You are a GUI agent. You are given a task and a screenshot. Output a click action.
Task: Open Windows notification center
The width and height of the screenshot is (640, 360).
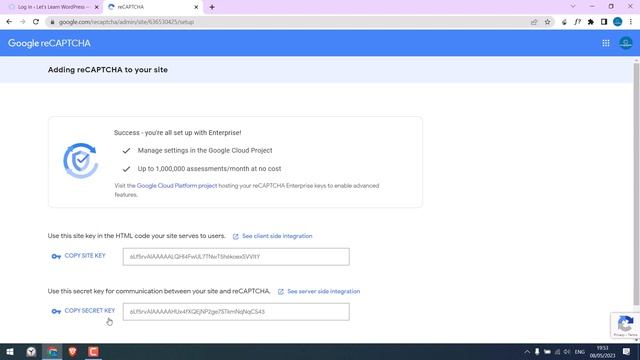click(627, 352)
